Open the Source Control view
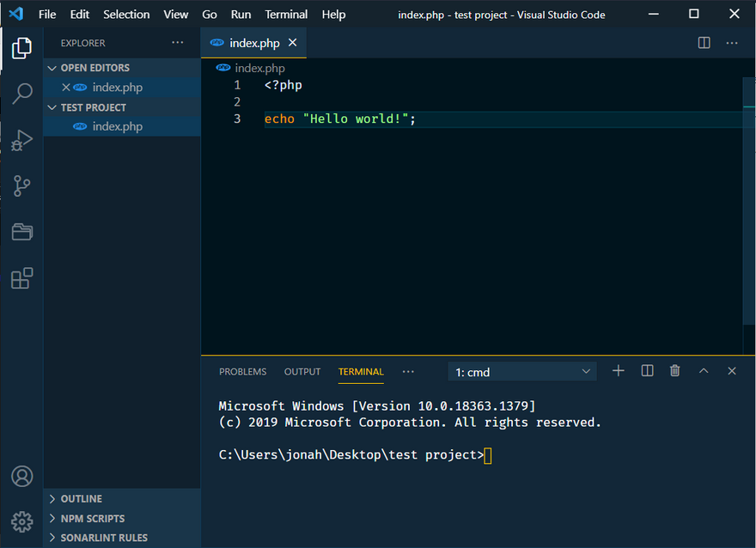 (22, 186)
